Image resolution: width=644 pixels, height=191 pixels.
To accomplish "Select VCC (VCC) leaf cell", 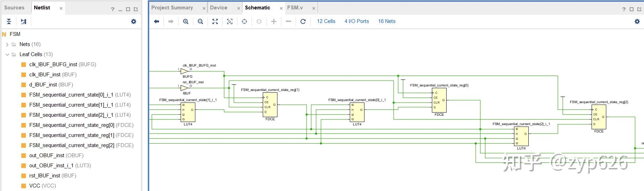I will click(43, 186).
